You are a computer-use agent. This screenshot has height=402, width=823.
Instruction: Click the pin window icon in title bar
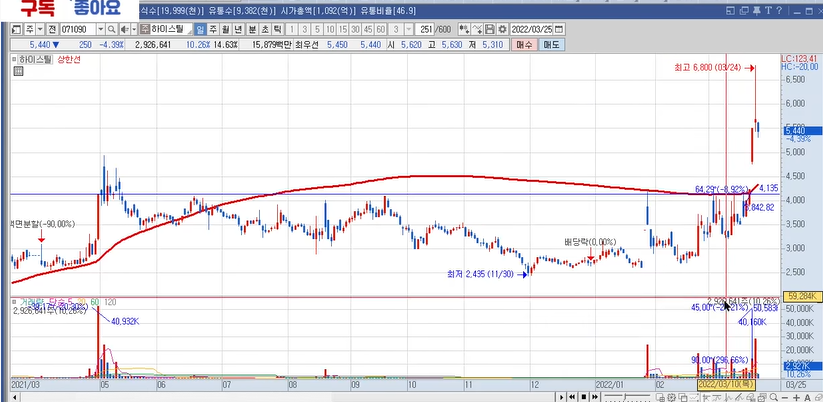click(756, 10)
